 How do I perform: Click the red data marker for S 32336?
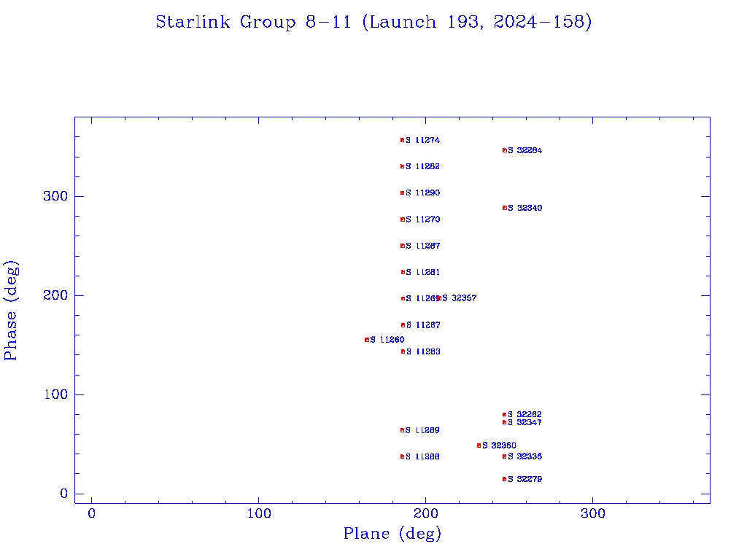[x=505, y=456]
